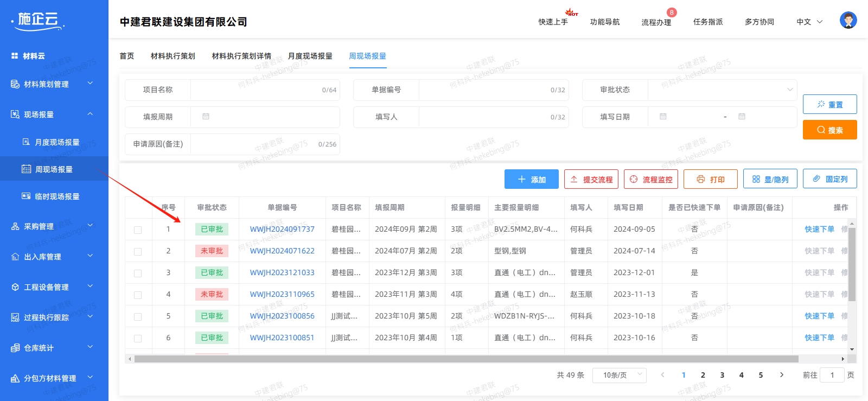The width and height of the screenshot is (868, 401).
Task: Click the 单据编号 input field
Action: coord(494,90)
